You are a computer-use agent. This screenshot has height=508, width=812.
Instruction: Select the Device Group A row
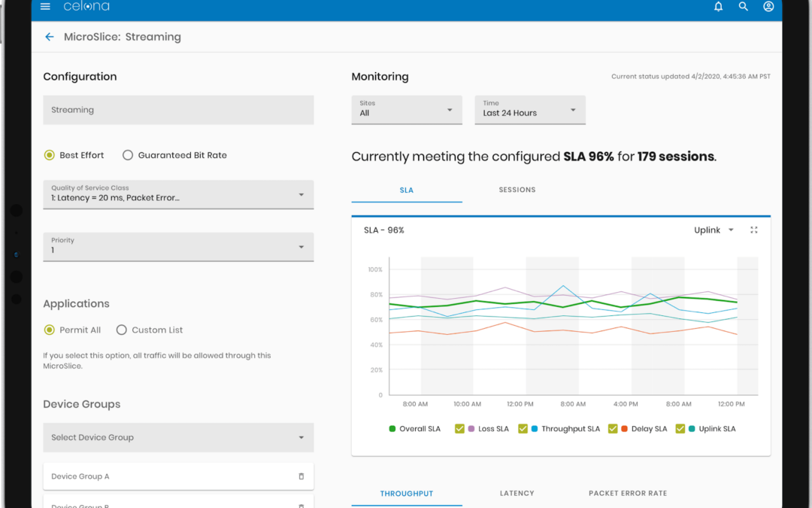(x=178, y=476)
